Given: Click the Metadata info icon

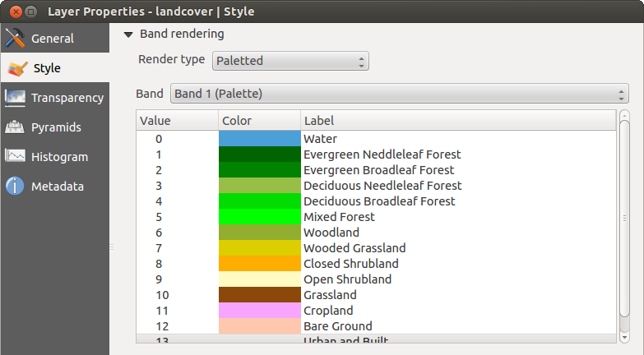Looking at the screenshot, I should point(15,187).
